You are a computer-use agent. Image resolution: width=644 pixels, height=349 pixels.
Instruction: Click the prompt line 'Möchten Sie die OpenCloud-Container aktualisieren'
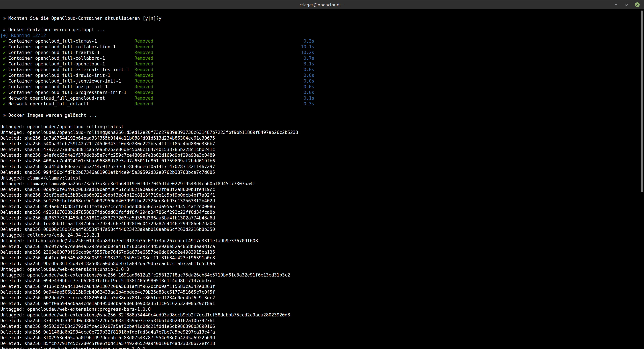(x=82, y=18)
